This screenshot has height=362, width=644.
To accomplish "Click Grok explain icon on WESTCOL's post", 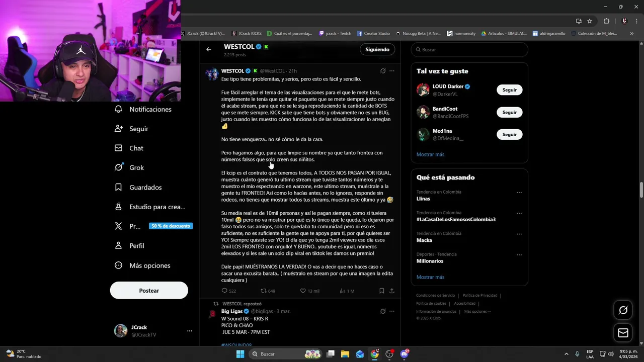I will click(383, 71).
